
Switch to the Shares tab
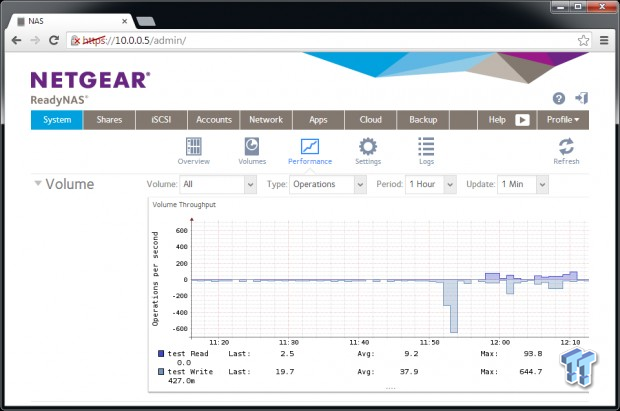pos(109,120)
